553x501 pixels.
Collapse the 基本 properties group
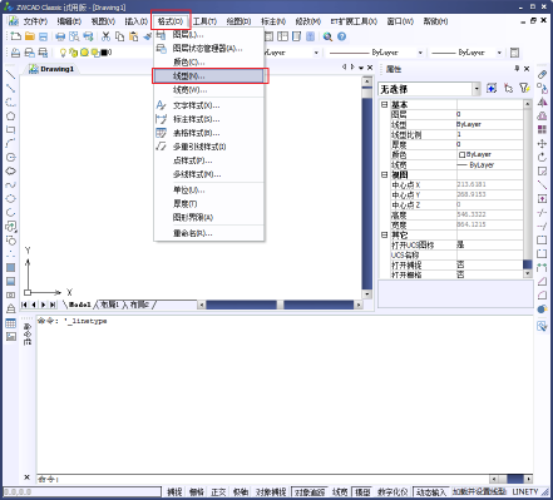coord(384,104)
